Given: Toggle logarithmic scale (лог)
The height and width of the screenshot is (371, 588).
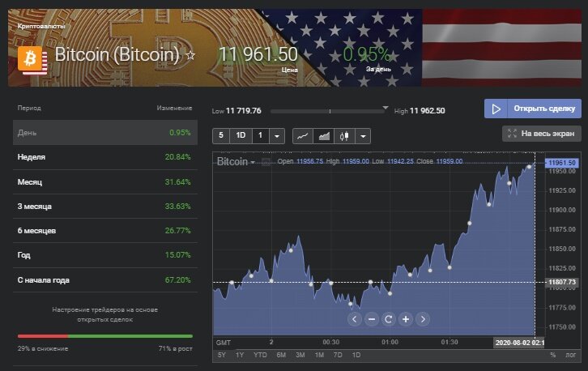Looking at the screenshot, I should click(573, 355).
